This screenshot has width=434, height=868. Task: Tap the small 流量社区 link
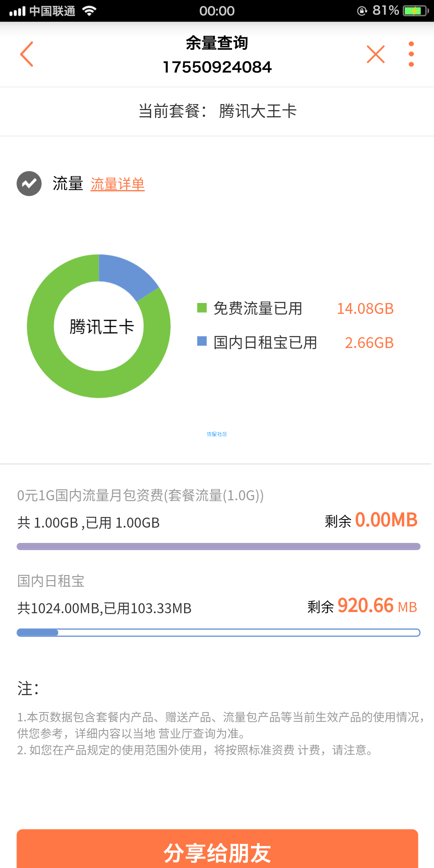coord(217,434)
